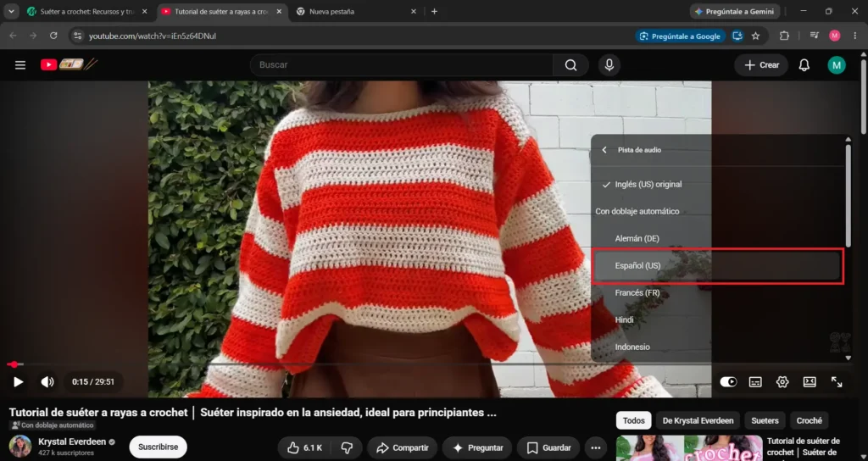868x461 pixels.
Task: Select Alemán (DE) audio track
Action: 717,238
